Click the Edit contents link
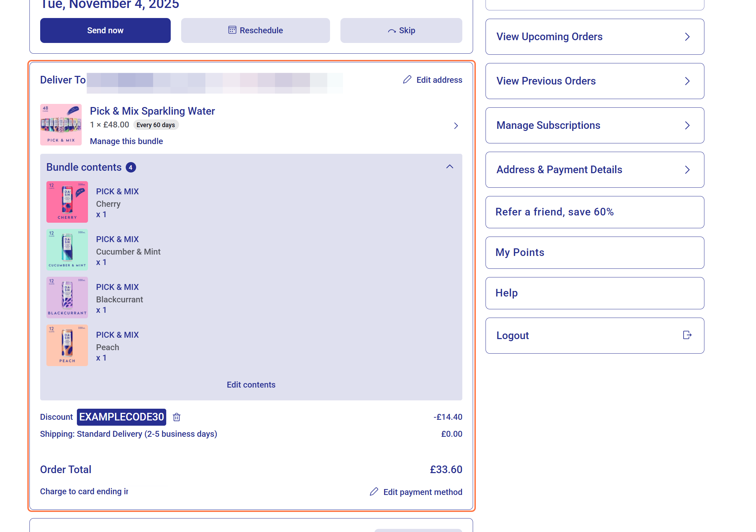Viewport: 756px width, 532px height. coord(251,385)
